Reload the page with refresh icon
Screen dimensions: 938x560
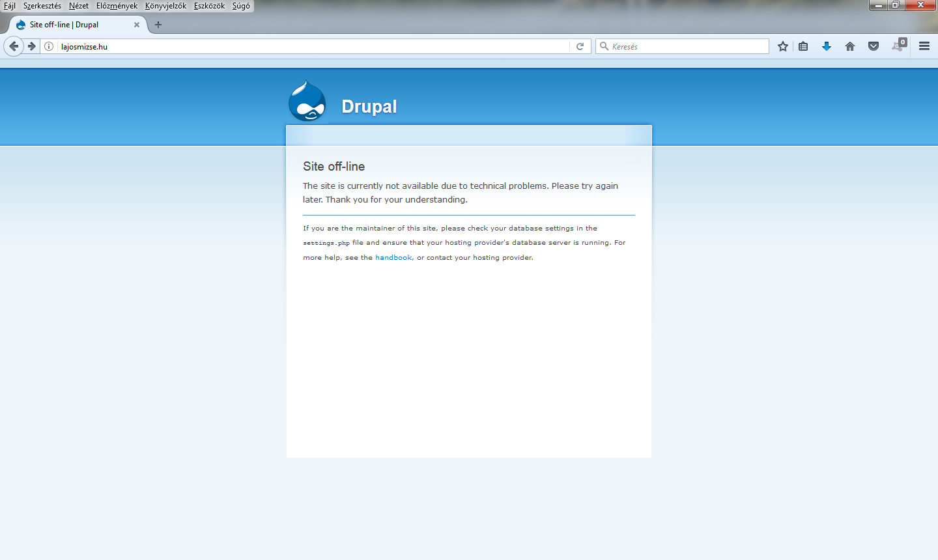pyautogui.click(x=580, y=46)
